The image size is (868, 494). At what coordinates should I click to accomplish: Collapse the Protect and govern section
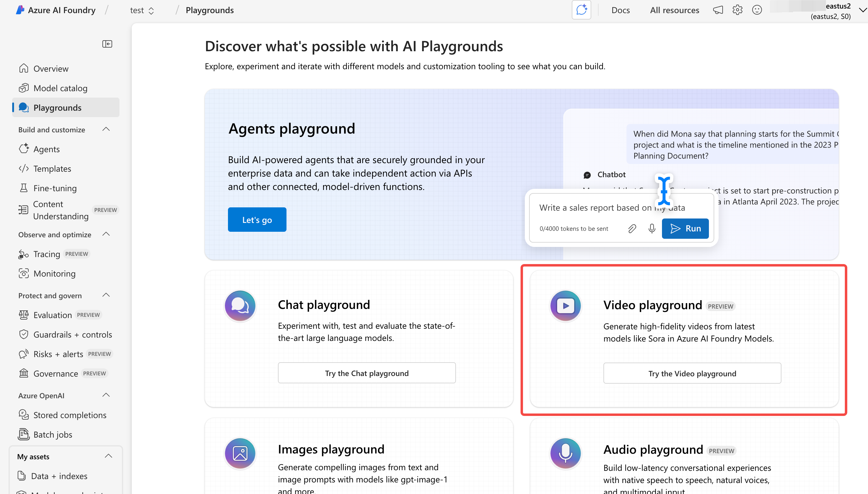pyautogui.click(x=106, y=295)
